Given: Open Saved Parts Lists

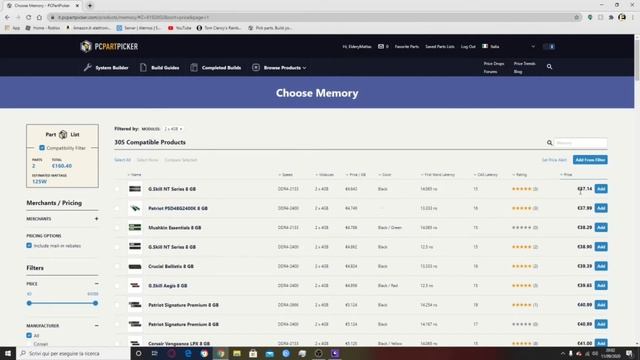Looking at the screenshot, I should pyautogui.click(x=440, y=47).
